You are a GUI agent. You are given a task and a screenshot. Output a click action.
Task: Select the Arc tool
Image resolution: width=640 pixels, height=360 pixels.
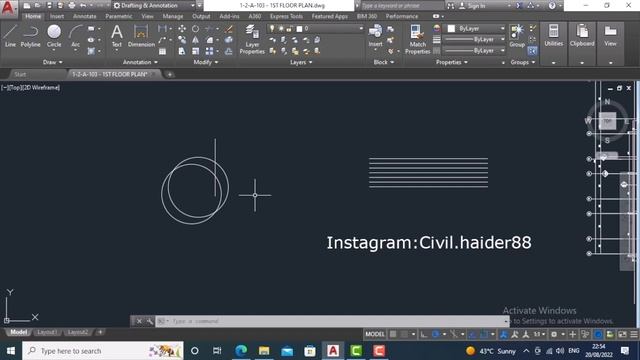point(76,36)
